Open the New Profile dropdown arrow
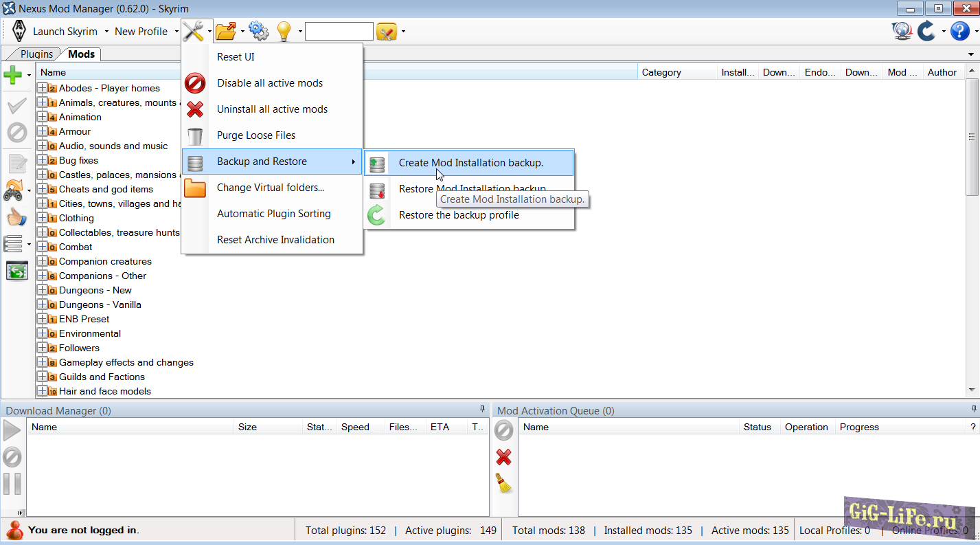 (176, 32)
